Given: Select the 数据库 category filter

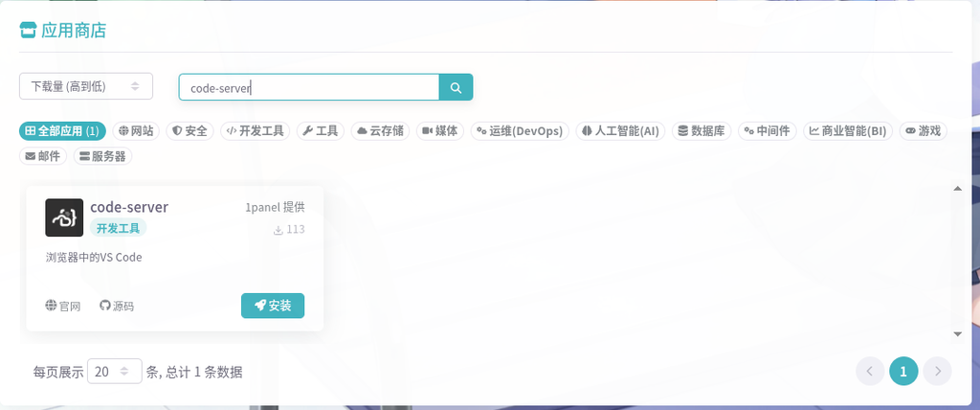Looking at the screenshot, I should 702,131.
